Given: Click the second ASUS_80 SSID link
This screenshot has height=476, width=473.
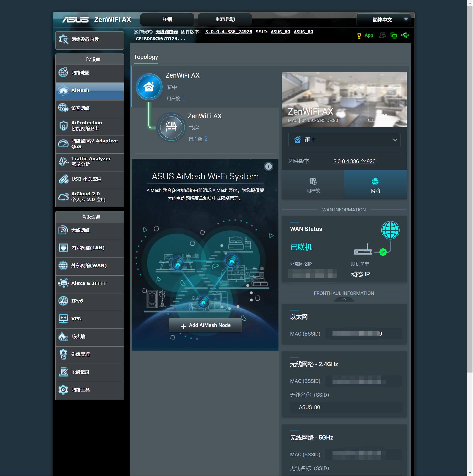Looking at the screenshot, I should (x=303, y=32).
